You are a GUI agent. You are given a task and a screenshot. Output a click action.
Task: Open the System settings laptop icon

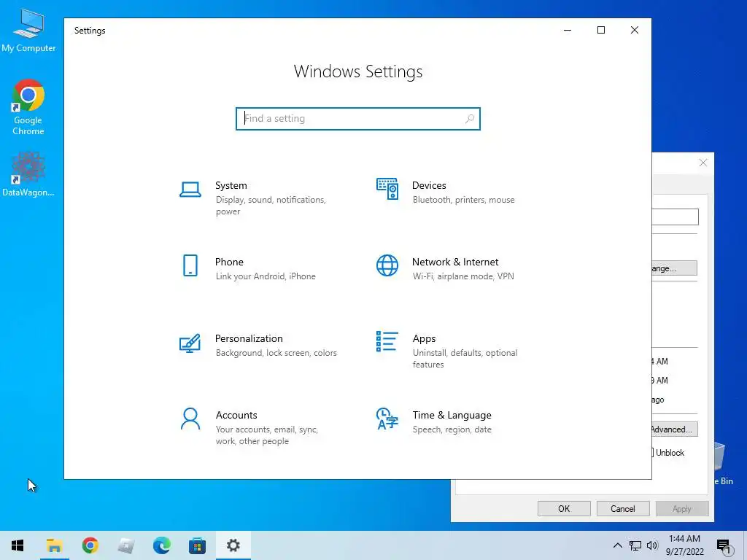(190, 189)
